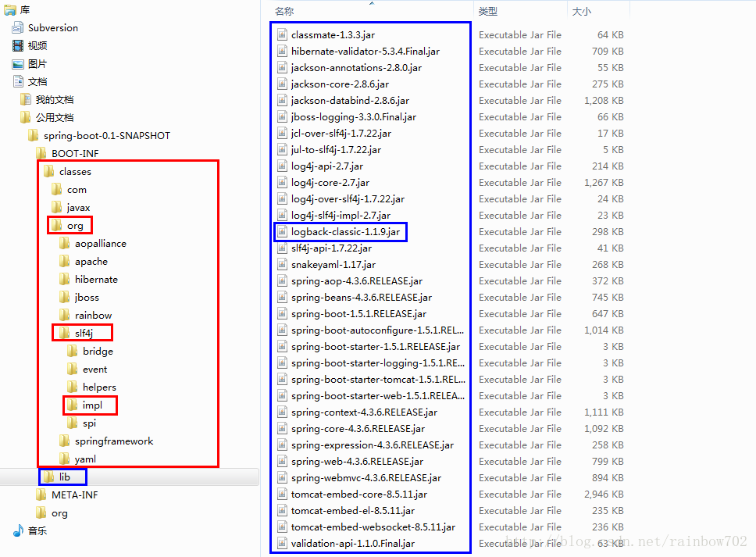Click the 音乐 library icon
Viewport: 756px width, 557px height.
(18, 531)
